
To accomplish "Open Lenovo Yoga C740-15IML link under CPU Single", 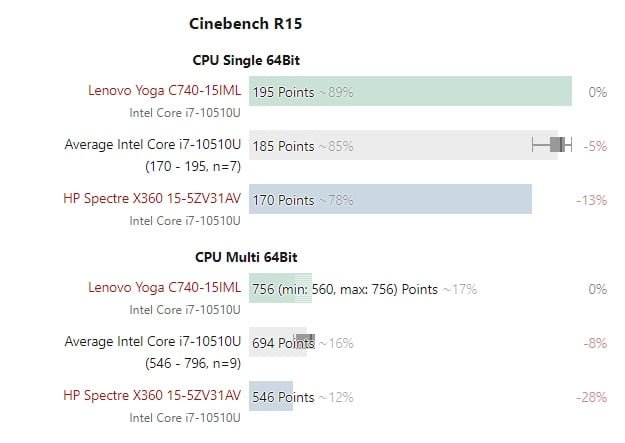I will 165,91.
